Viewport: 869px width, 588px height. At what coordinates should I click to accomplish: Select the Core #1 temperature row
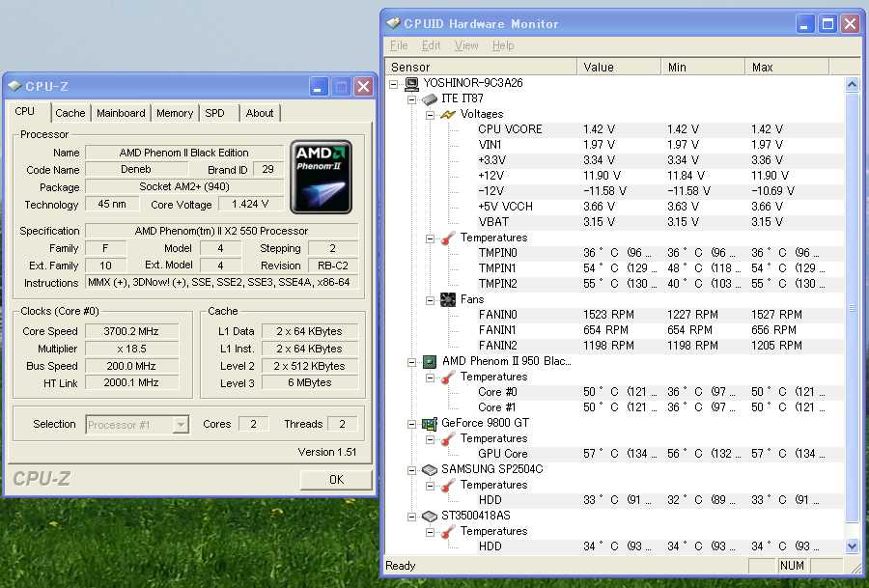[659, 407]
